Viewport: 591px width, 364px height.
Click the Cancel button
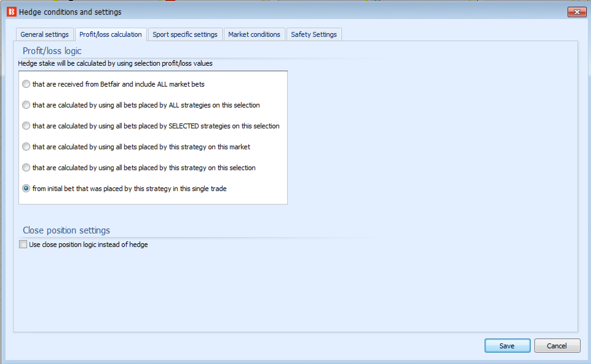tap(557, 346)
